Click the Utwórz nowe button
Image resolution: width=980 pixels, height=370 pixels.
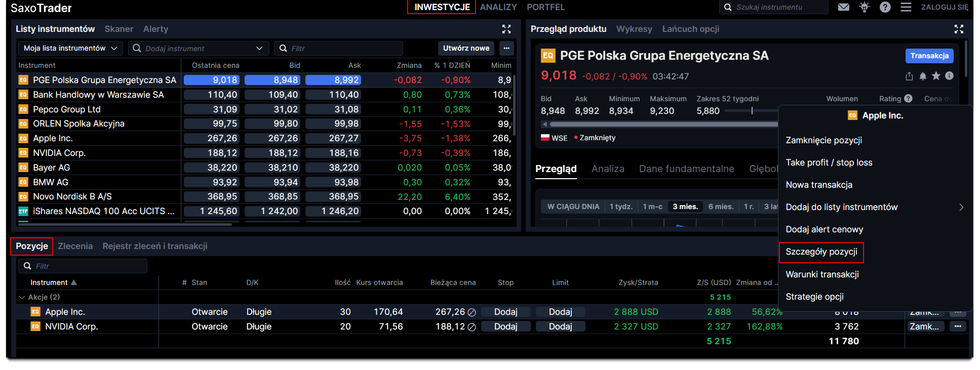tap(466, 48)
